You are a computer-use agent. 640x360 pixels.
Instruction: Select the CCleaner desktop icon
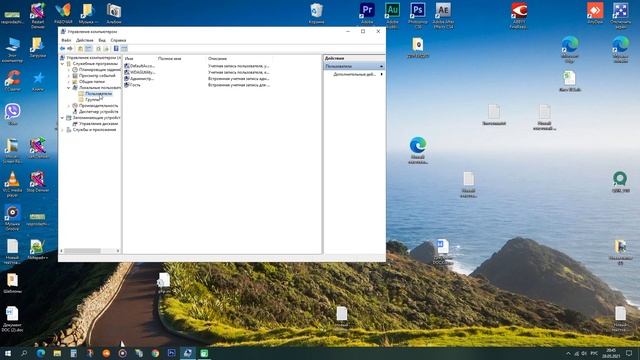(13, 80)
